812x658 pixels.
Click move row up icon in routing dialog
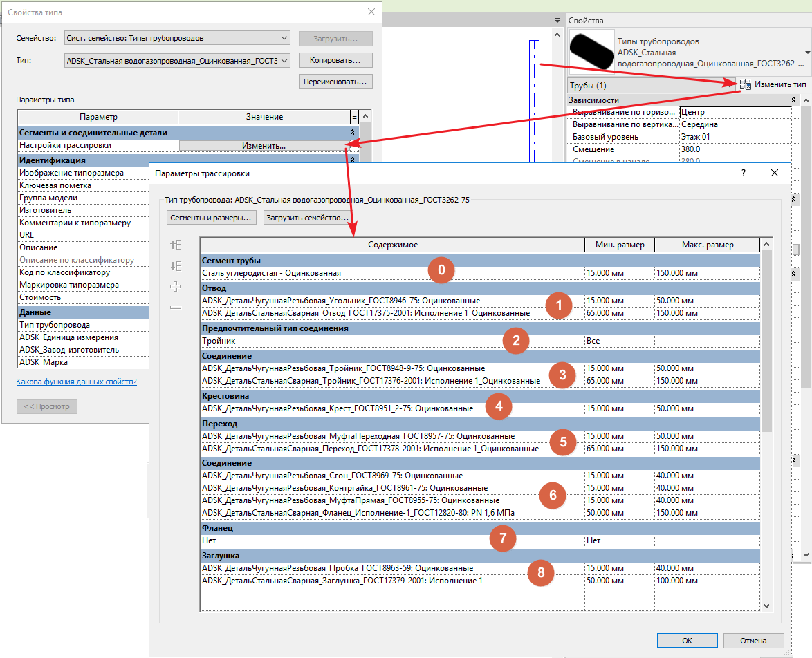coord(176,245)
